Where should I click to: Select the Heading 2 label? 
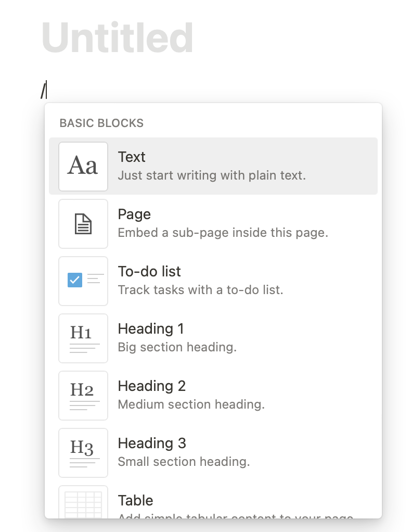pos(152,386)
